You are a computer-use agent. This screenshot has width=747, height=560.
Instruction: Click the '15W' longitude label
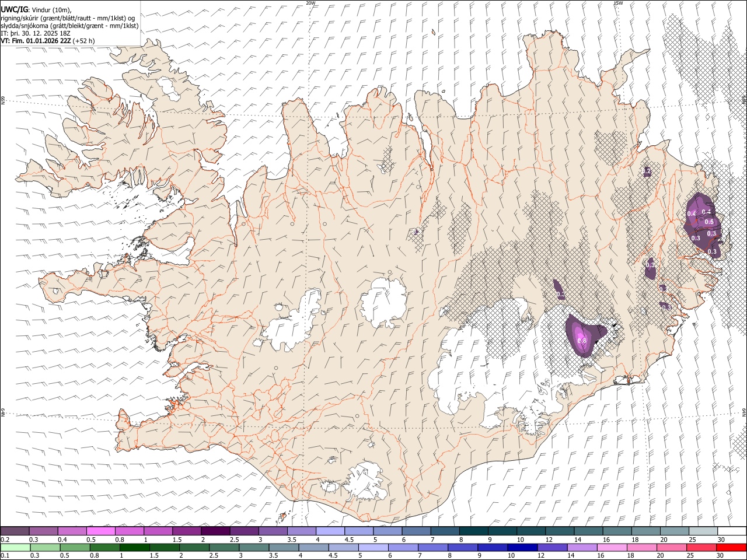618,3
